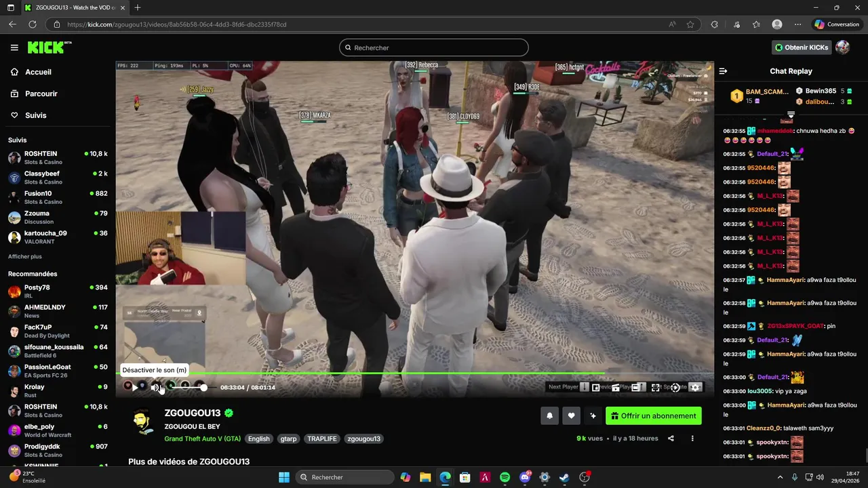Click the browser address bar URL
The image size is (868, 488).
coord(177,24)
